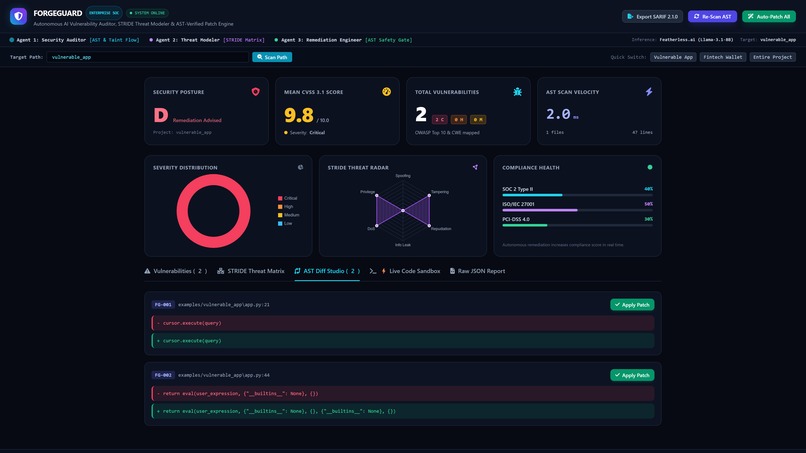This screenshot has width=806, height=453.
Task: Click the terminal icon by Live Code Sandbox
Action: 373,271
